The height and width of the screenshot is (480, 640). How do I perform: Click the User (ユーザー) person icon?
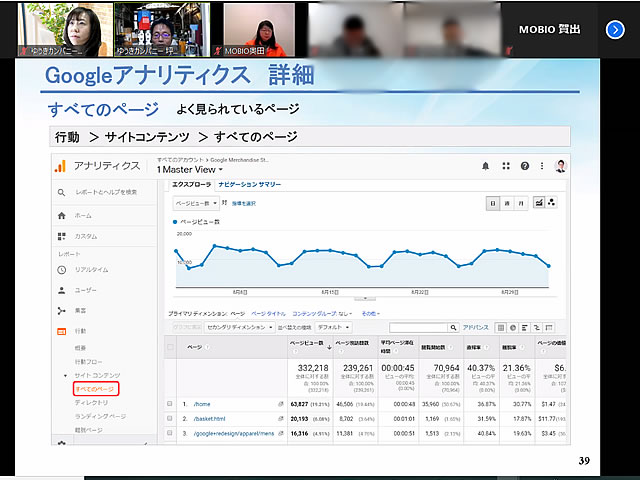[x=62, y=290]
